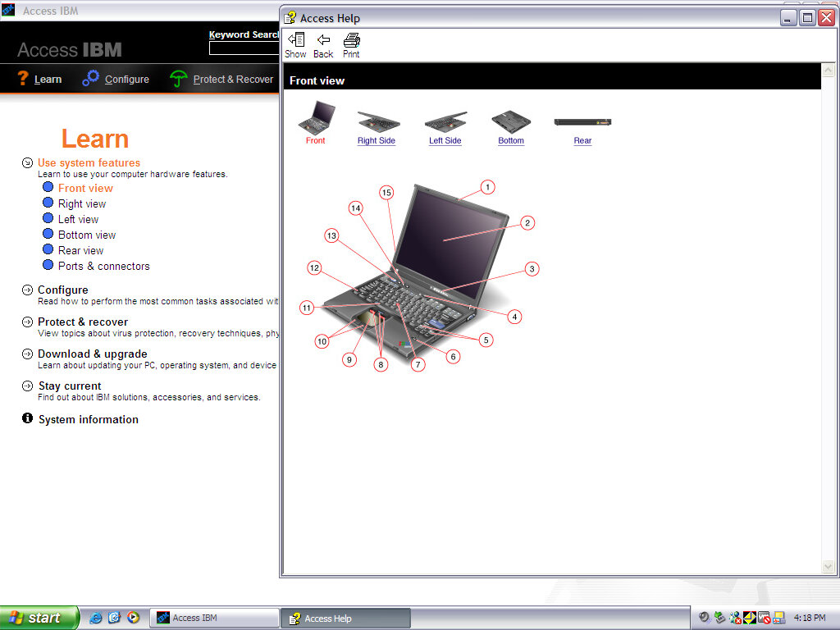840x630 pixels.
Task: Select the Bottom view laptop thumbnail
Action: coord(510,127)
